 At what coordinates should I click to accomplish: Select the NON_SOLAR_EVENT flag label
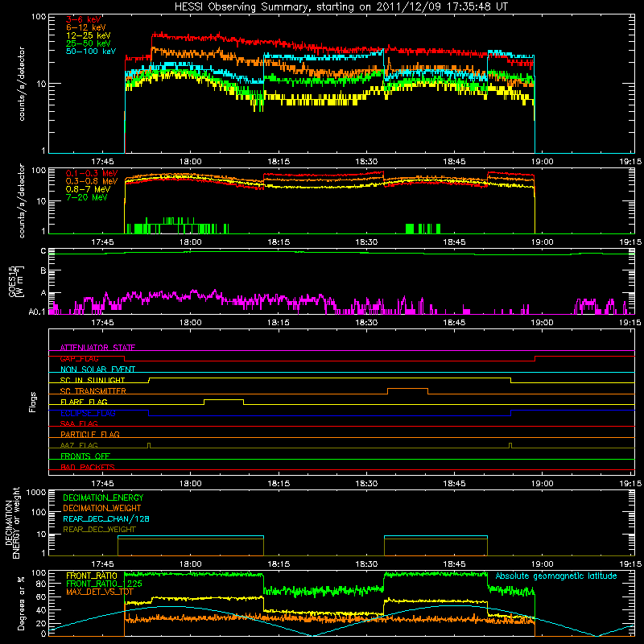click(x=97, y=369)
